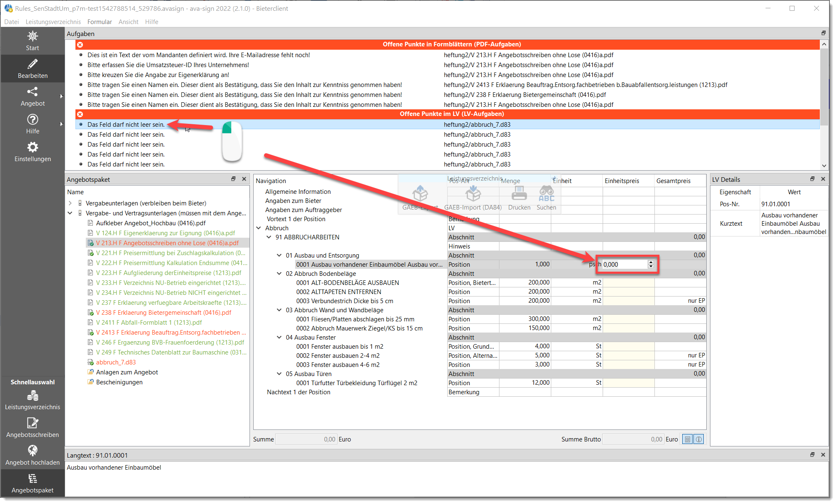Click the Drucken printer icon
Image resolution: width=836 pixels, height=504 pixels.
[519, 194]
